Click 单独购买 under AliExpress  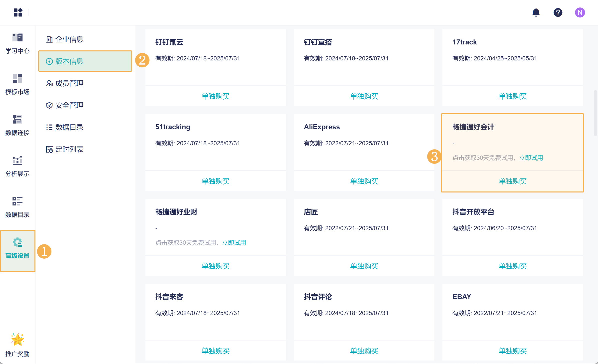(364, 181)
